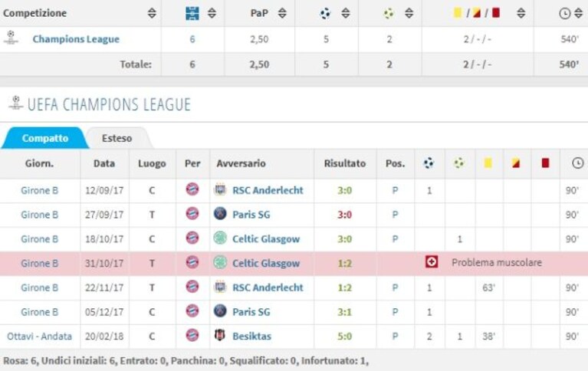The height and width of the screenshot is (371, 588).
Task: Open the 5:0 result against Besiktas
Action: click(345, 336)
